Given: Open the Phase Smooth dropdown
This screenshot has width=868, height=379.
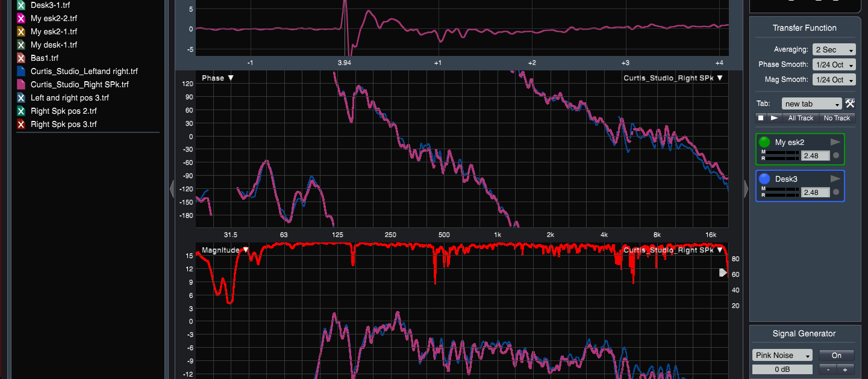Looking at the screenshot, I should [x=834, y=65].
